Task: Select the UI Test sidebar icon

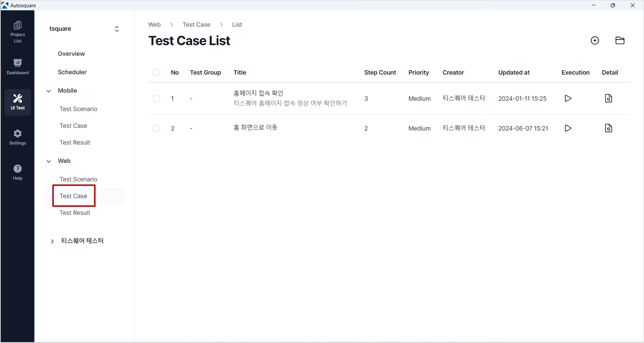Action: coord(18,102)
